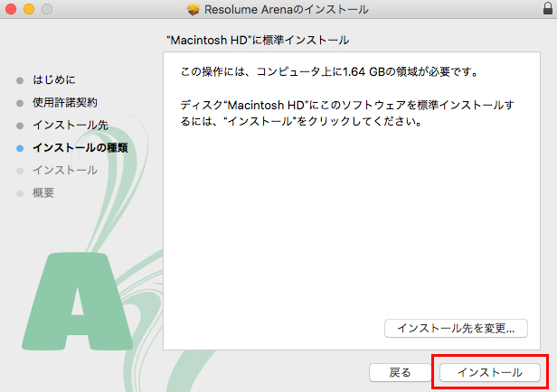
Task: Click the Resolume Arenaのインストール window title
Action: 287,10
